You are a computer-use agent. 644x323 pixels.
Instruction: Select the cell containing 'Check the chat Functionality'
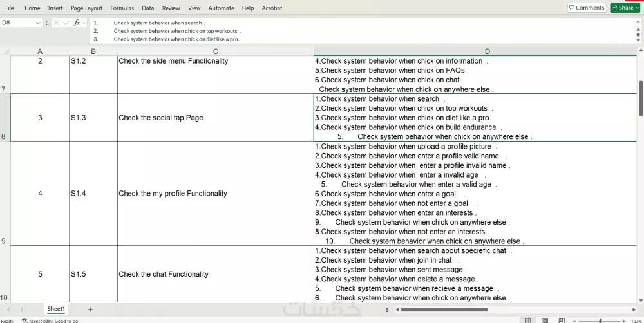(215, 274)
